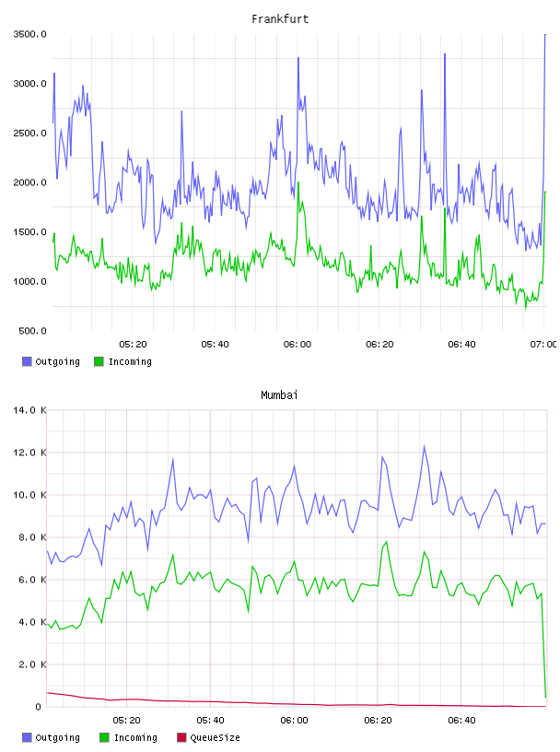Click the 05:40 time label on Frankfurt chart
The width and height of the screenshot is (560, 752).
point(215,345)
